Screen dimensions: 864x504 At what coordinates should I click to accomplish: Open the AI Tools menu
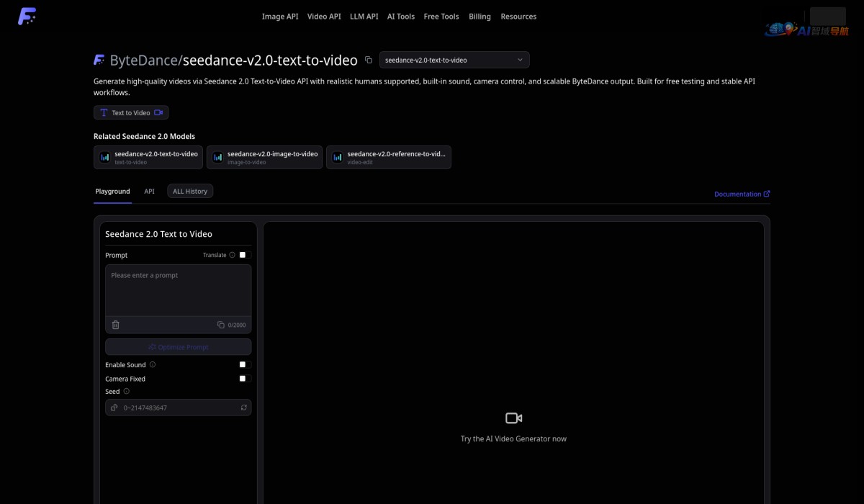coord(401,17)
